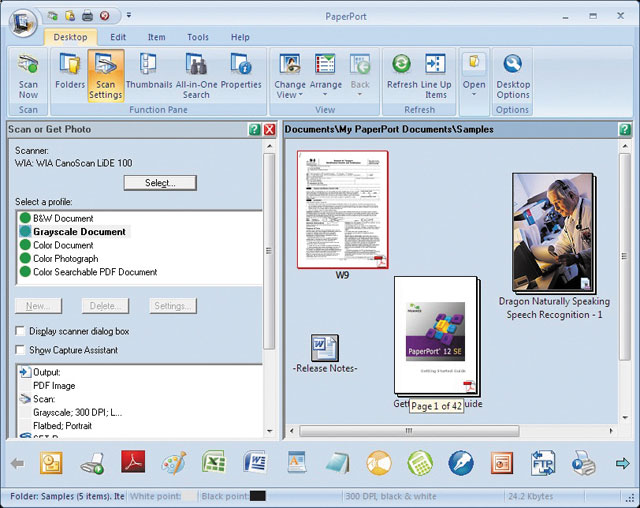640x508 pixels.
Task: Send to Adobe Acrobat in Send To bar
Action: coord(133,463)
